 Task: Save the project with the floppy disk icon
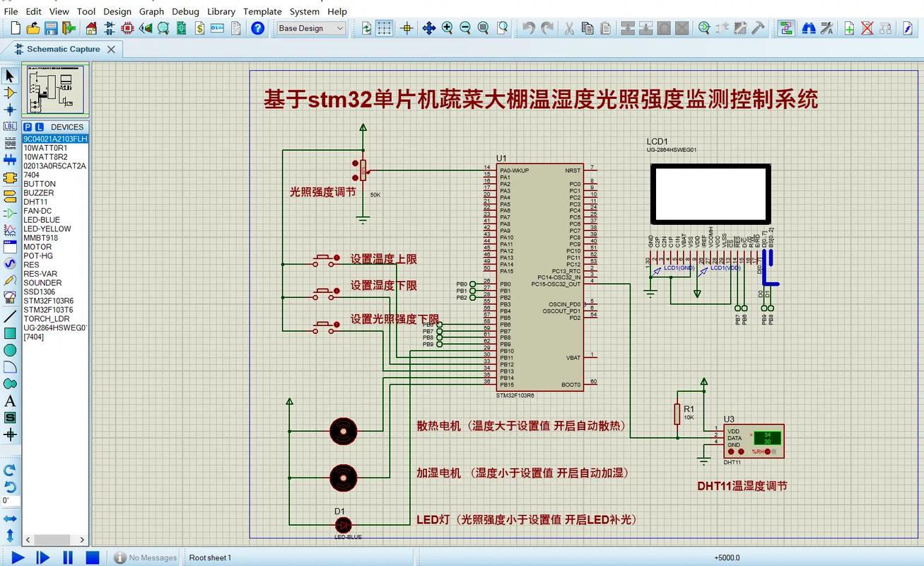point(51,28)
